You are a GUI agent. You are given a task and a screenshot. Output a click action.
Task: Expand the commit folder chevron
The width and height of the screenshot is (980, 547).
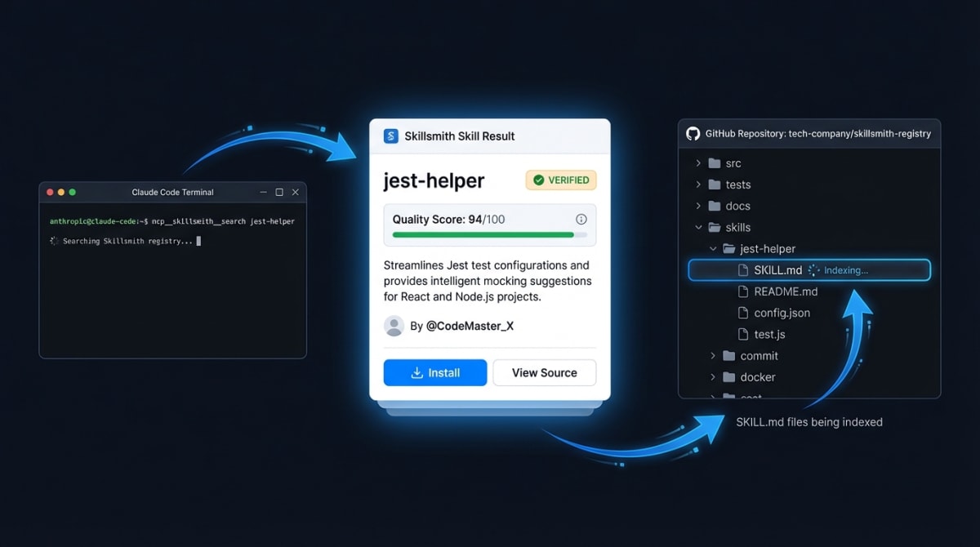coord(713,356)
